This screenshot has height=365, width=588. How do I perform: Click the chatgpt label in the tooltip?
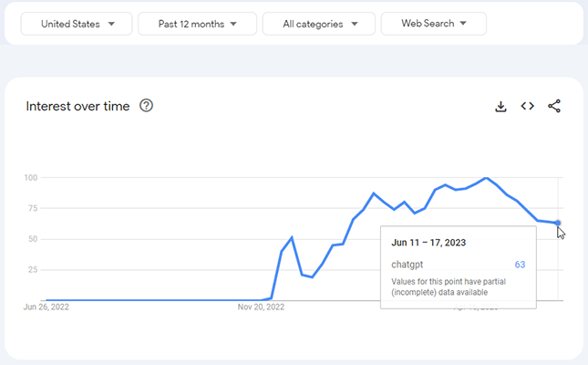[x=408, y=265]
